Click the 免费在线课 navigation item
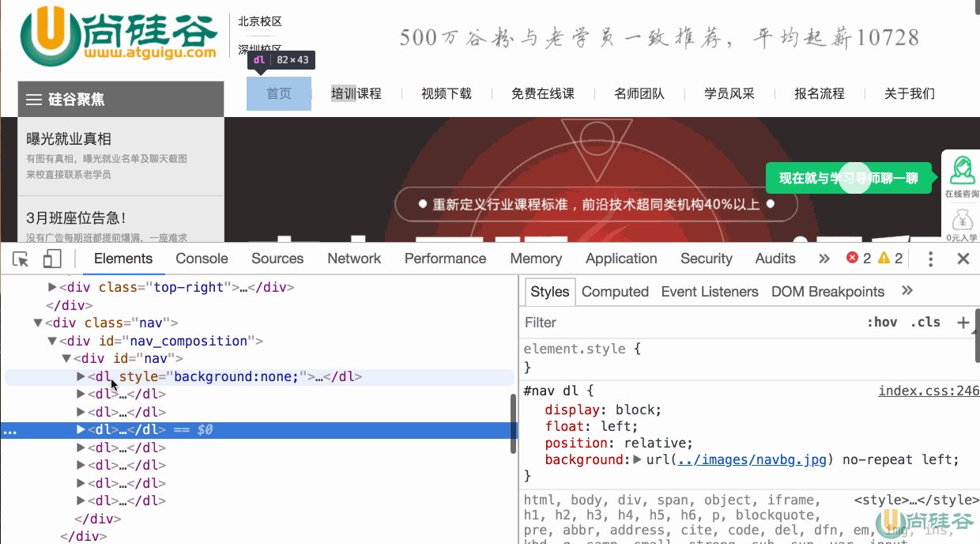980x544 pixels. click(543, 93)
